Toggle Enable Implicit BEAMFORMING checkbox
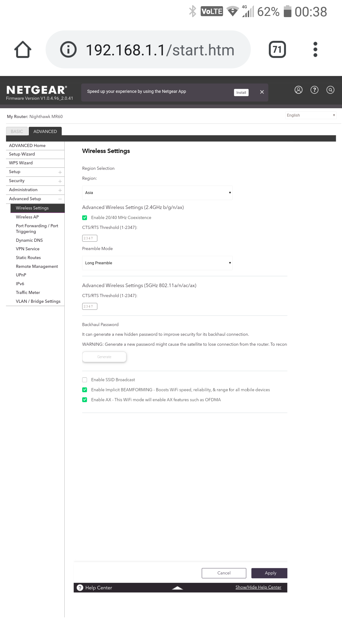Screen dimensions: 342x644 [x=85, y=390]
